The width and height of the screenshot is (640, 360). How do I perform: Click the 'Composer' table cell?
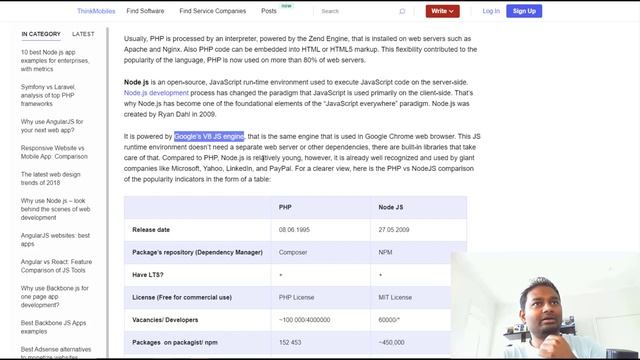[x=293, y=252]
